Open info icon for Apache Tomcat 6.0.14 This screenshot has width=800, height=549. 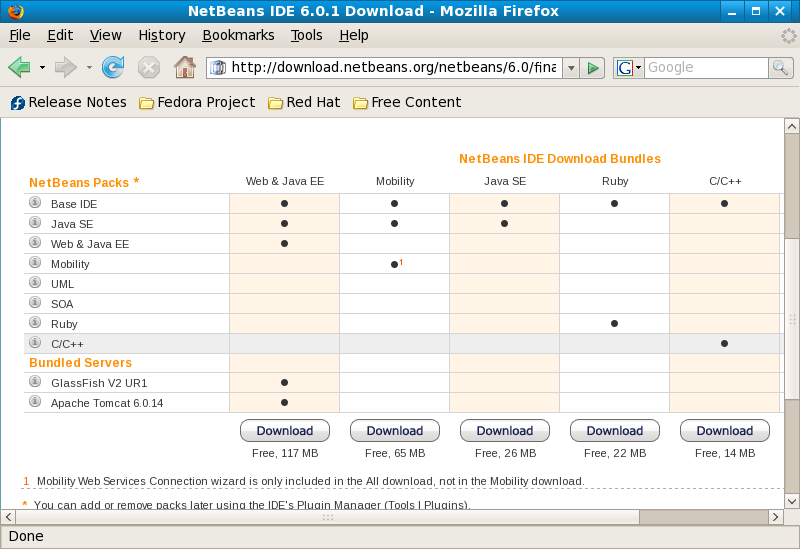point(35,401)
